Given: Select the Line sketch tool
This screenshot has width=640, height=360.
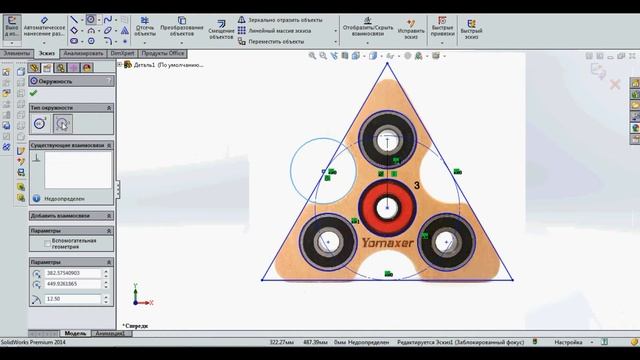Looking at the screenshot, I should click(x=74, y=20).
